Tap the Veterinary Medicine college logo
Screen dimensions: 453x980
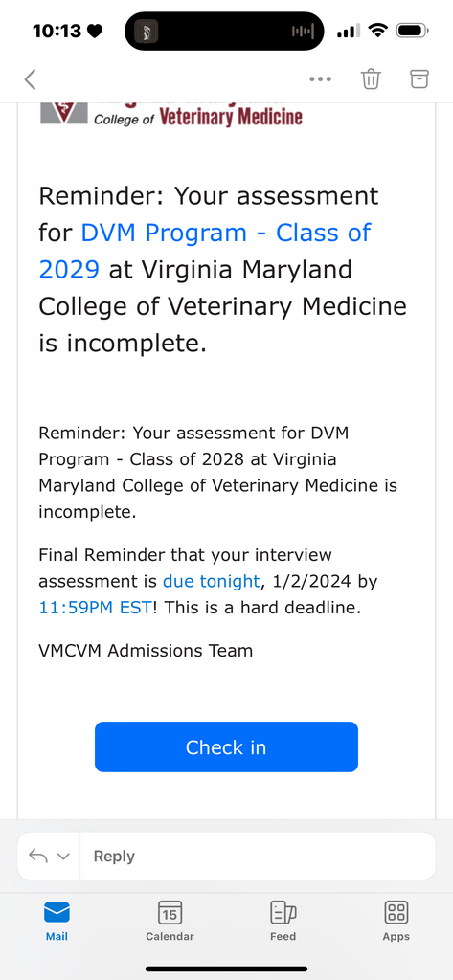(x=171, y=115)
